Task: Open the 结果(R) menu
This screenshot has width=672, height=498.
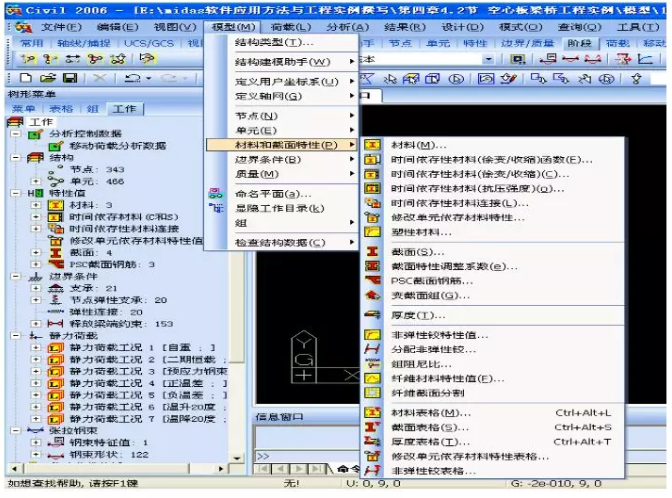Action: point(405,27)
